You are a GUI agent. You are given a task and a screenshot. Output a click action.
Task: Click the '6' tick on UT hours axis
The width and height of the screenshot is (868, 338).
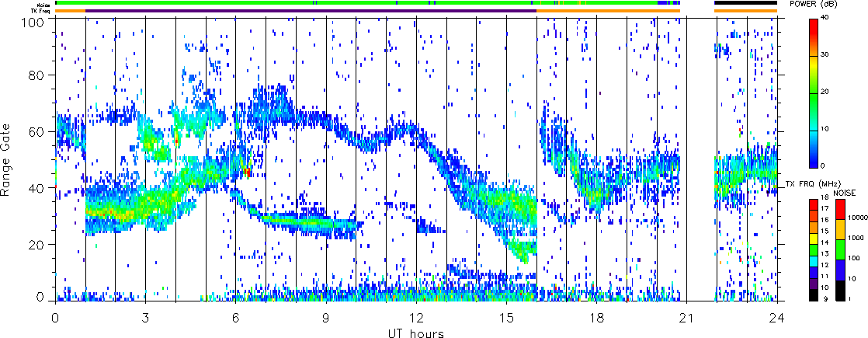(x=236, y=318)
